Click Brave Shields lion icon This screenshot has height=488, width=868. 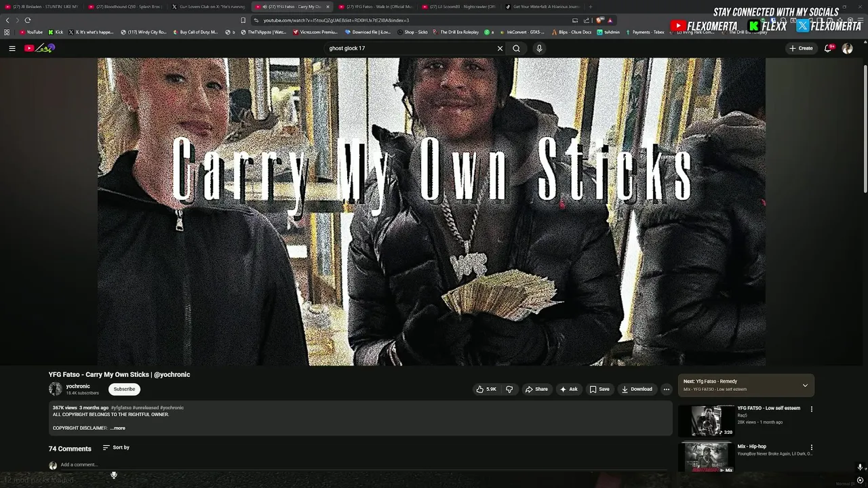coord(599,20)
